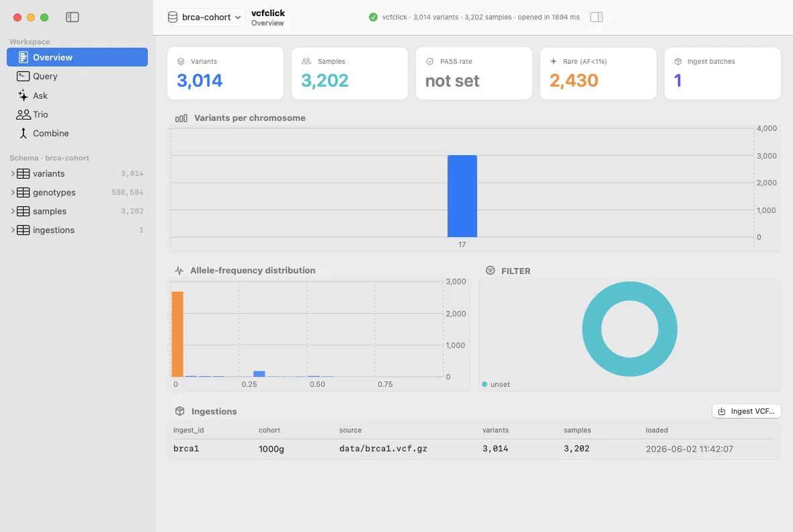Click the genotypes table icon
The height and width of the screenshot is (532, 793).
click(x=24, y=192)
